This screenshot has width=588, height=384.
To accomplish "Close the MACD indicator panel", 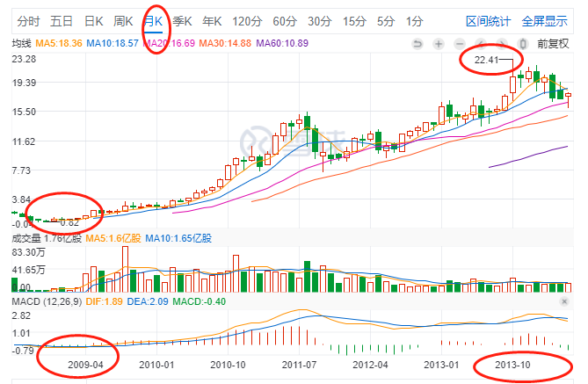I will pos(563,301).
